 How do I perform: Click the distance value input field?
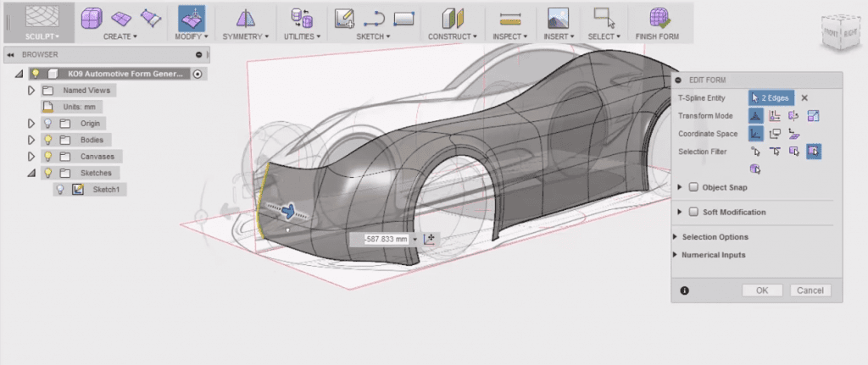click(386, 240)
